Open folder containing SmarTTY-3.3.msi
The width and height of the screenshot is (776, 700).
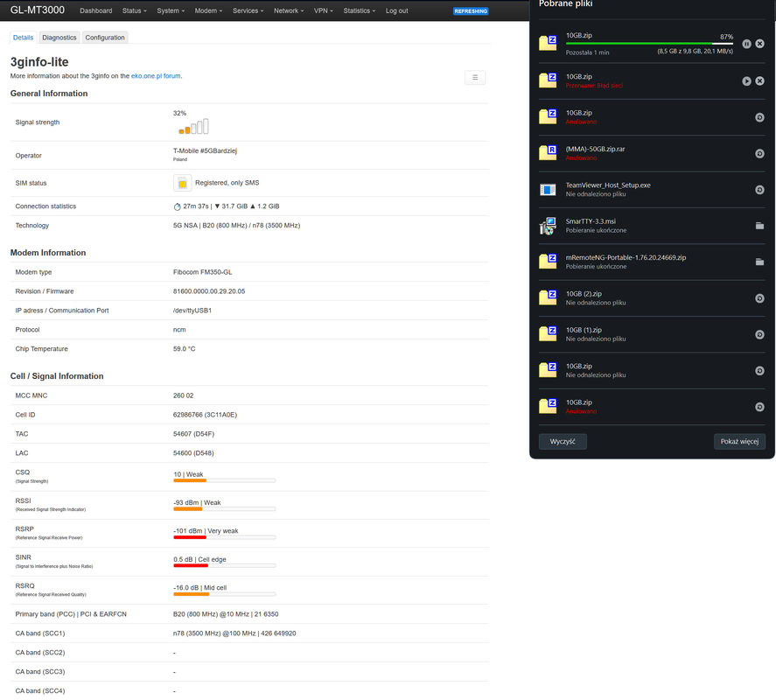coord(759,226)
